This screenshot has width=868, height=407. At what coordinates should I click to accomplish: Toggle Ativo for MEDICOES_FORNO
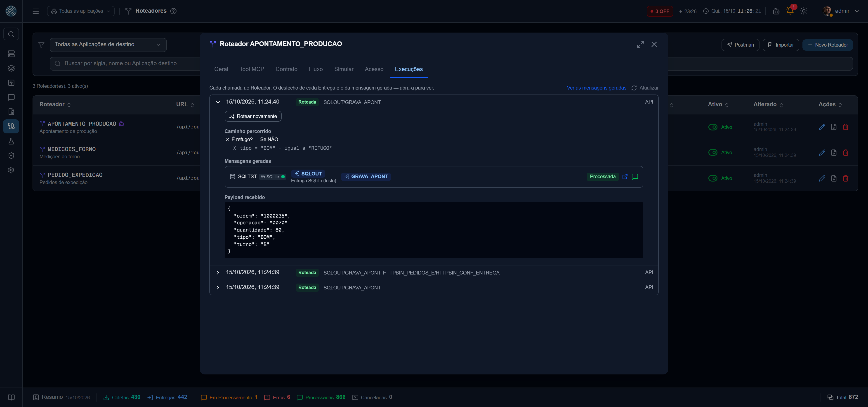713,153
